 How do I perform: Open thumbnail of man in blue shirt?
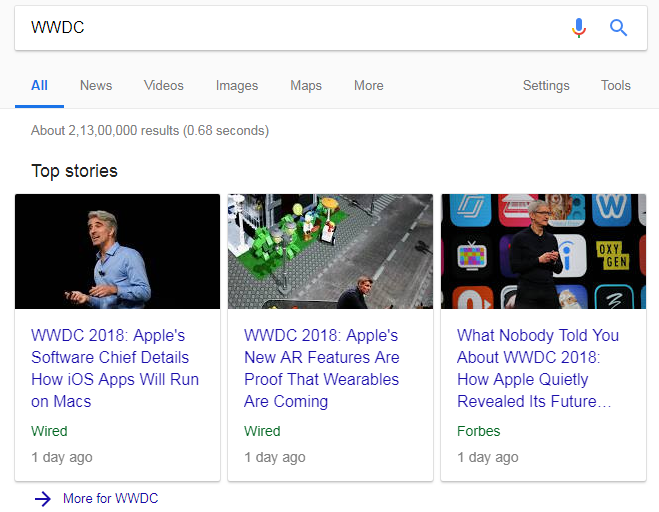click(x=117, y=251)
